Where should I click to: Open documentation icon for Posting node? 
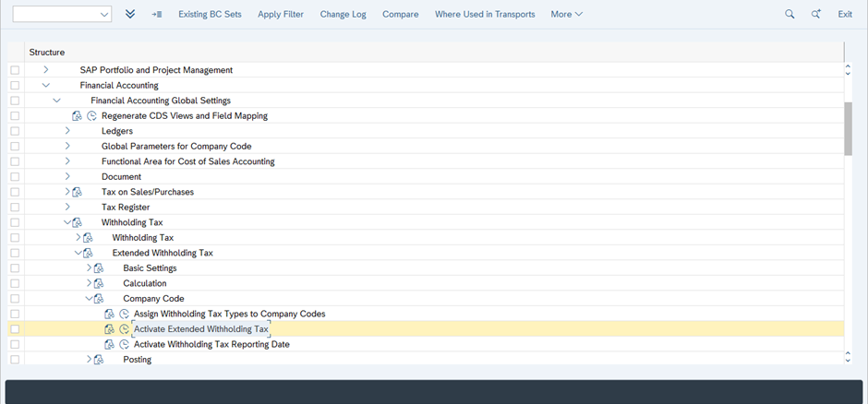tap(99, 360)
